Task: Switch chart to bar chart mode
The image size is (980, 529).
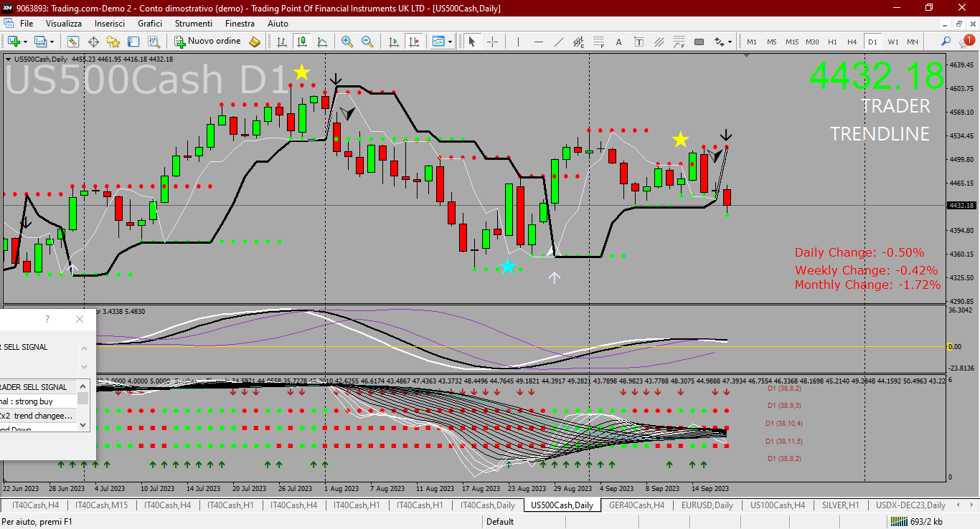Action: pyautogui.click(x=283, y=42)
